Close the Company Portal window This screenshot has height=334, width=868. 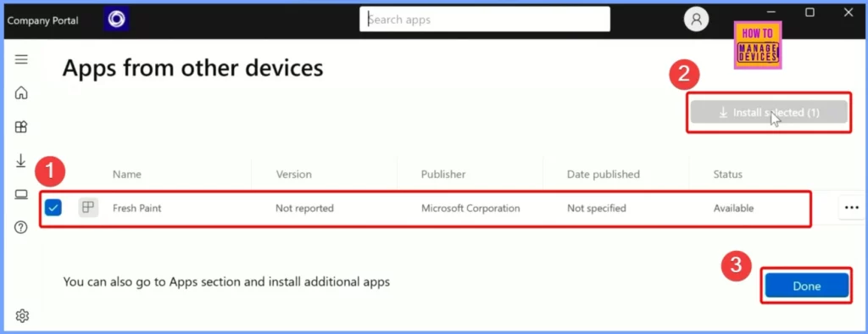pos(848,12)
